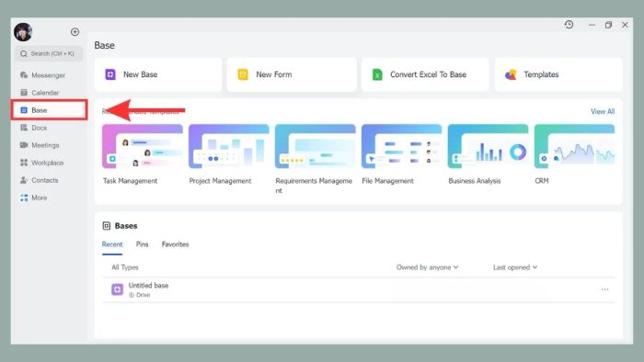The image size is (644, 362).
Task: Restore down the window
Action: (608, 25)
